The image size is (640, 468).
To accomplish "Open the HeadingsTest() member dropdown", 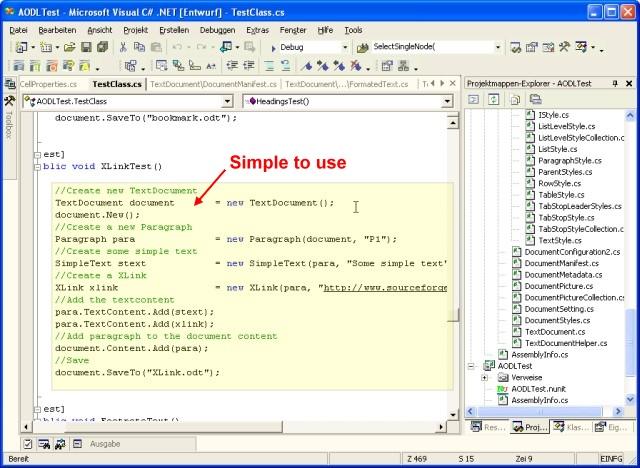I will tap(447, 101).
